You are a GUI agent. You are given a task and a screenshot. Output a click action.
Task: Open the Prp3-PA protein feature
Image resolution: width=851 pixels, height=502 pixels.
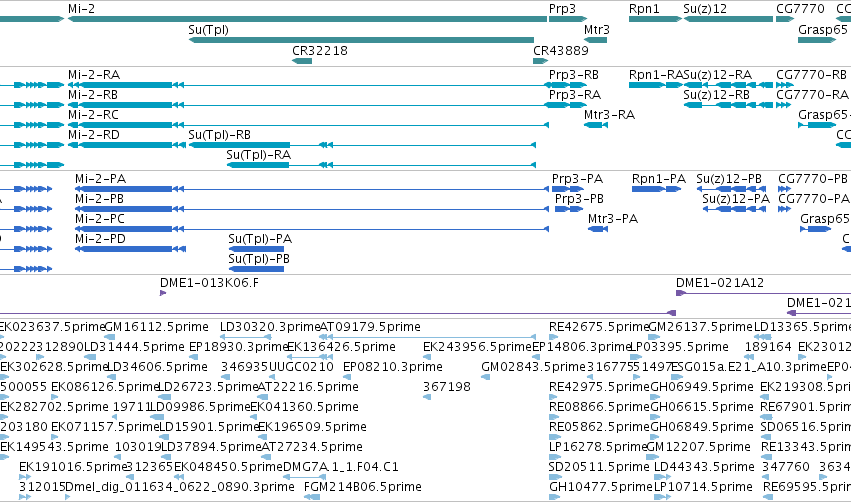coord(568,189)
